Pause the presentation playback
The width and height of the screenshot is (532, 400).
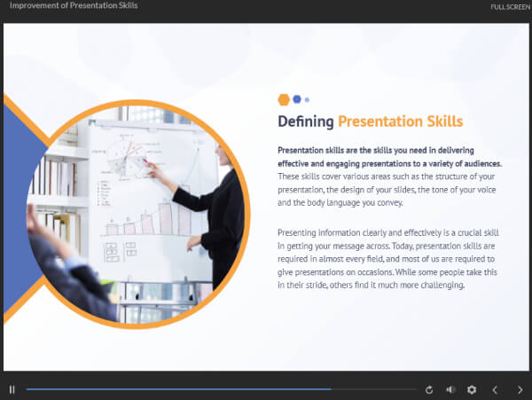12,389
